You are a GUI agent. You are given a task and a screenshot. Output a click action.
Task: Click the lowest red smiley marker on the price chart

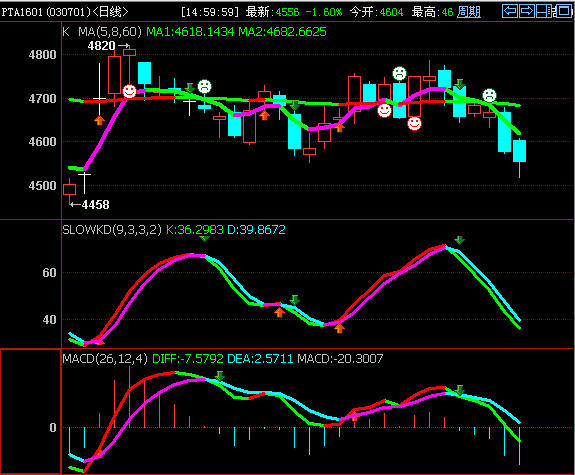tap(414, 124)
